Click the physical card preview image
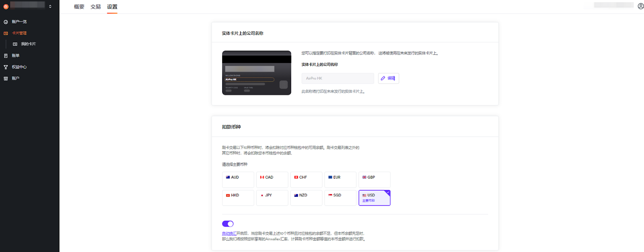The height and width of the screenshot is (252, 644). tap(256, 73)
